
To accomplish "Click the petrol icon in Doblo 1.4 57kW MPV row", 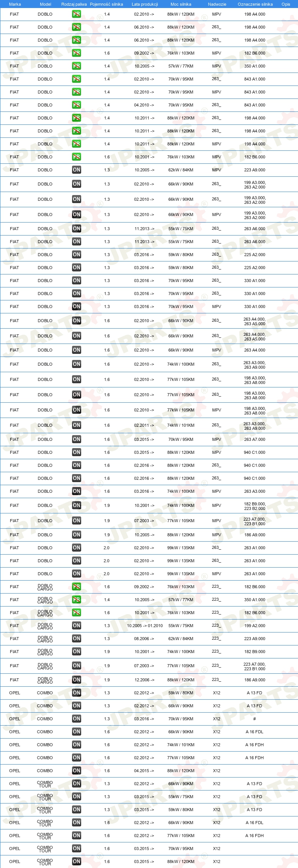I will coord(76,66).
